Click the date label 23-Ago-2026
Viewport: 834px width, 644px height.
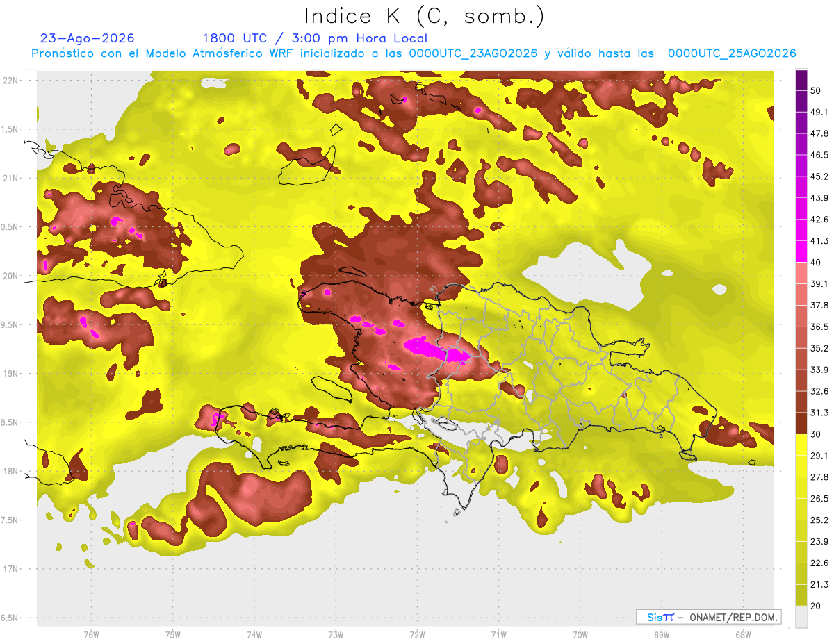(88, 38)
